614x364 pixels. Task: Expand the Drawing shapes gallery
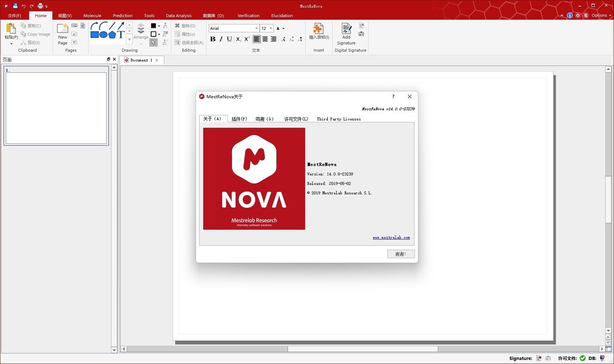click(129, 40)
